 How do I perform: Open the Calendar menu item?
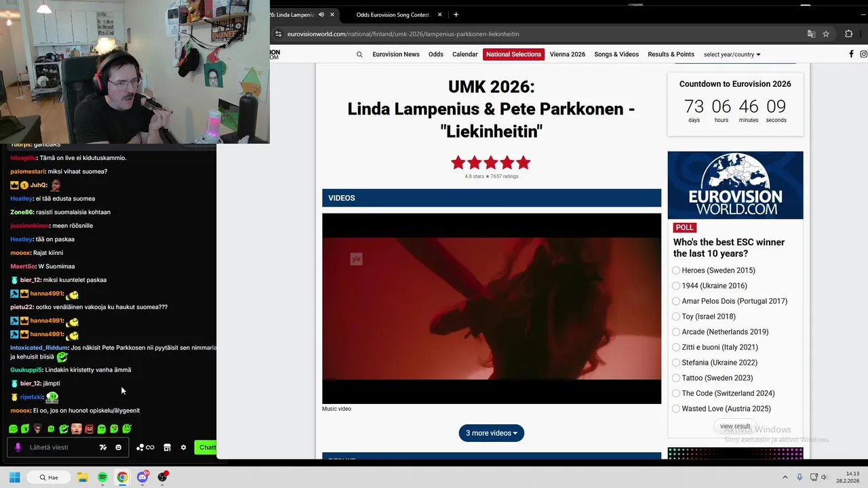(465, 54)
